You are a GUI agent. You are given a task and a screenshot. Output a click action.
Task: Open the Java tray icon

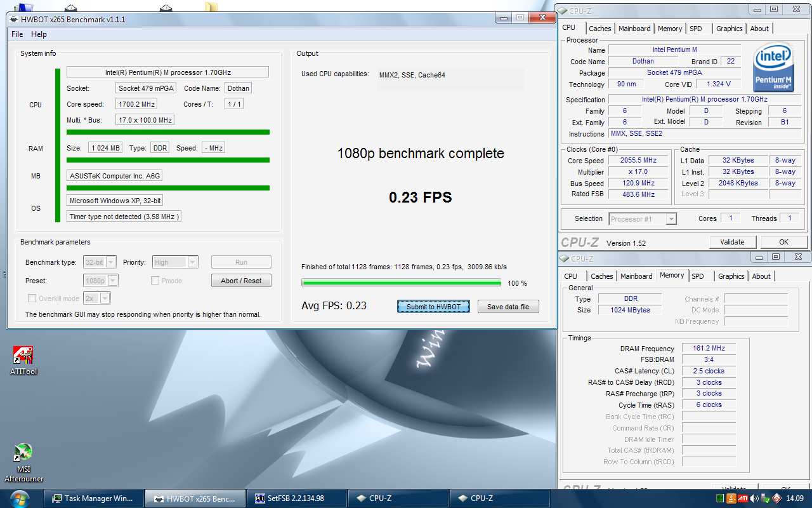pos(731,498)
